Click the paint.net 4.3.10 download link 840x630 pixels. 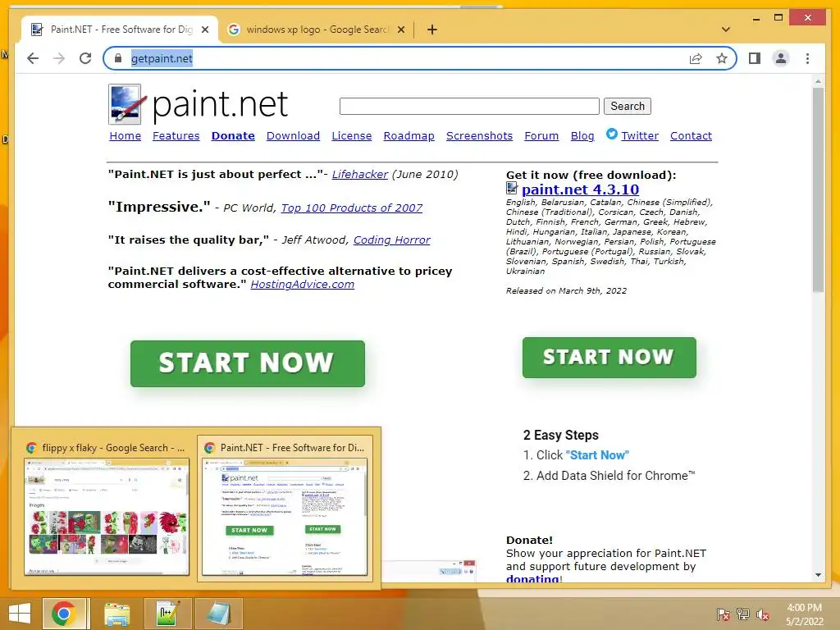[x=580, y=189]
